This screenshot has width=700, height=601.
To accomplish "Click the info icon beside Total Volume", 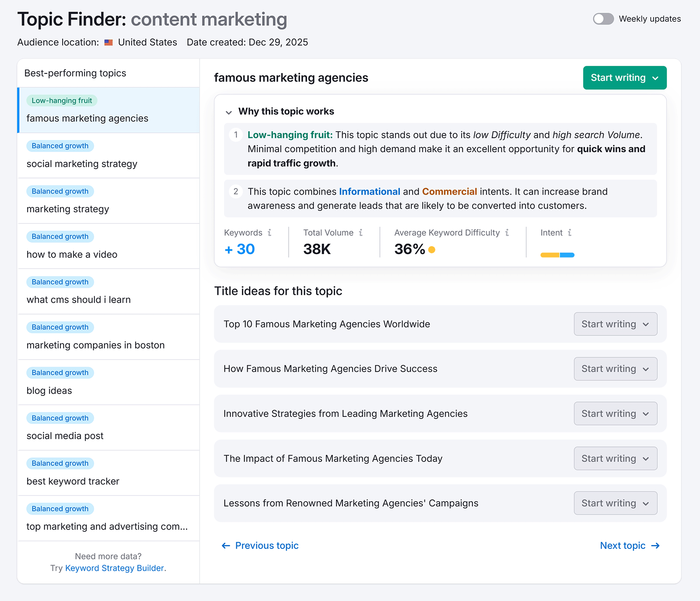I will (x=360, y=233).
